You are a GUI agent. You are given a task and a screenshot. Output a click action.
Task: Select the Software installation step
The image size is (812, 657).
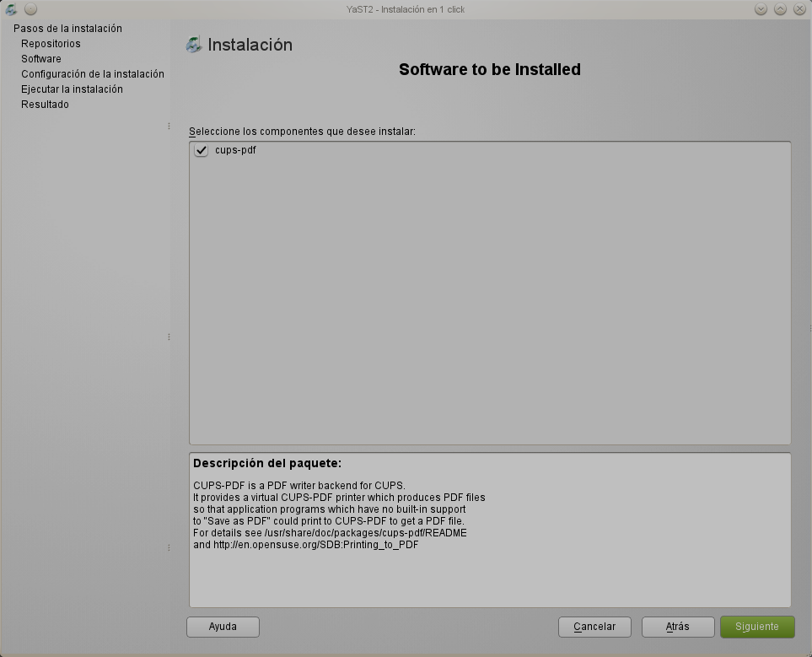(41, 58)
